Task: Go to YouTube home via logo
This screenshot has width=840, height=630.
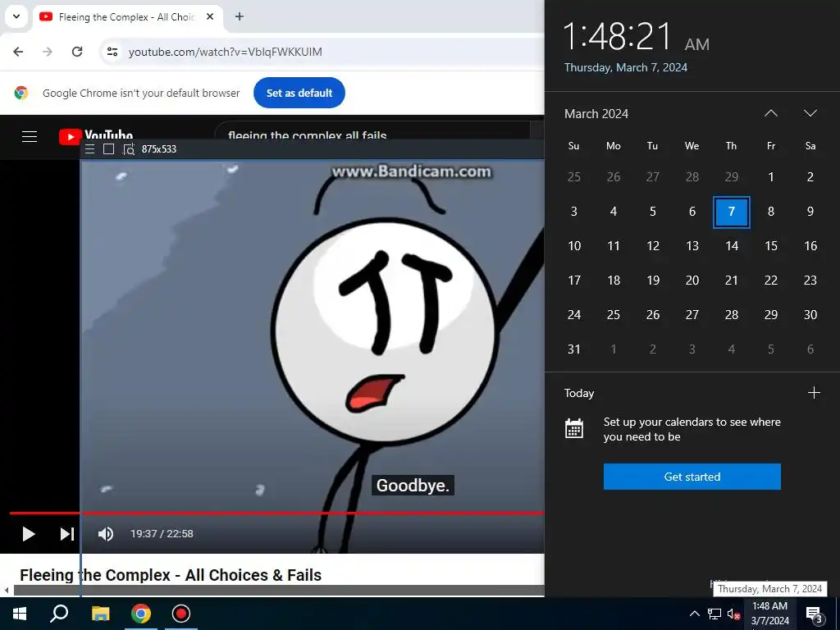Action: pos(96,136)
